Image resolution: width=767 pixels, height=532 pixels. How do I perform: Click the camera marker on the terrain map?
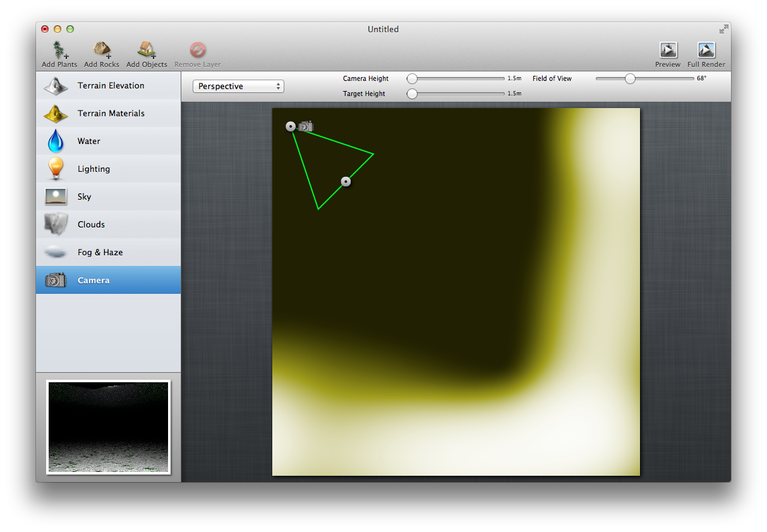point(306,126)
